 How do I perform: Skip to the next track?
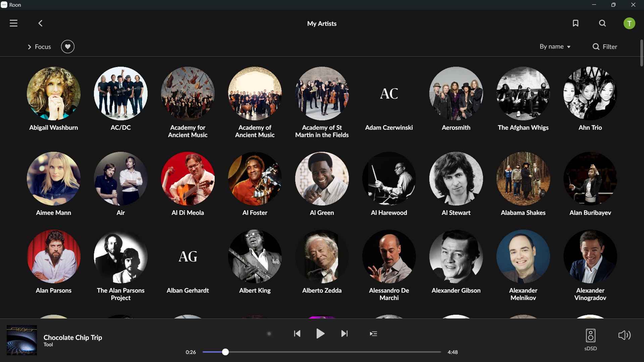point(344,334)
